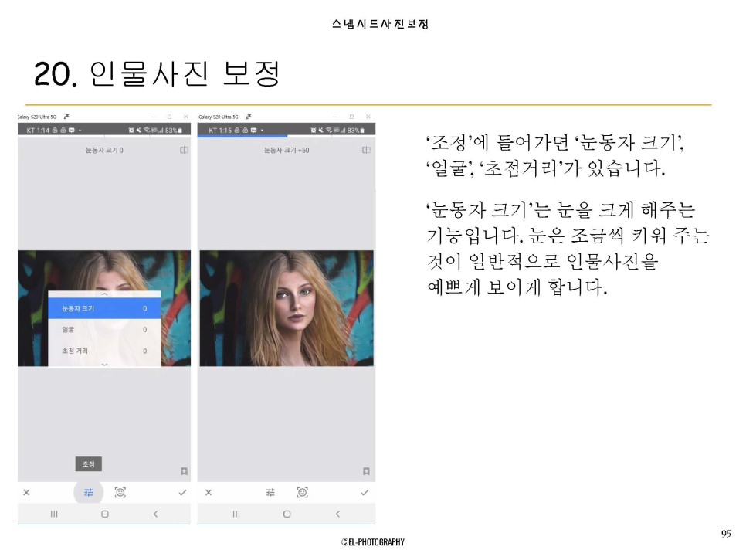
Task: Click the bookmark icon in left phone
Action: pos(184,471)
